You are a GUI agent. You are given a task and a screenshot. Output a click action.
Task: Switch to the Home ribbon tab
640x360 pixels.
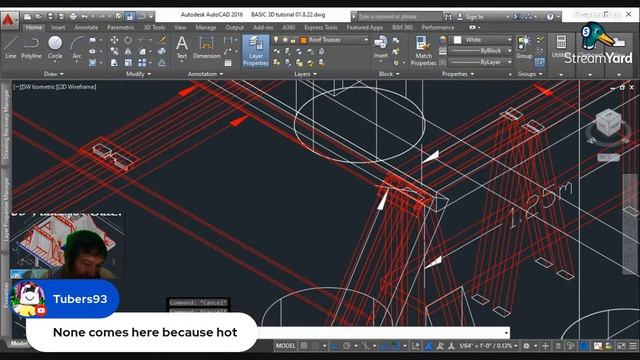click(33, 27)
